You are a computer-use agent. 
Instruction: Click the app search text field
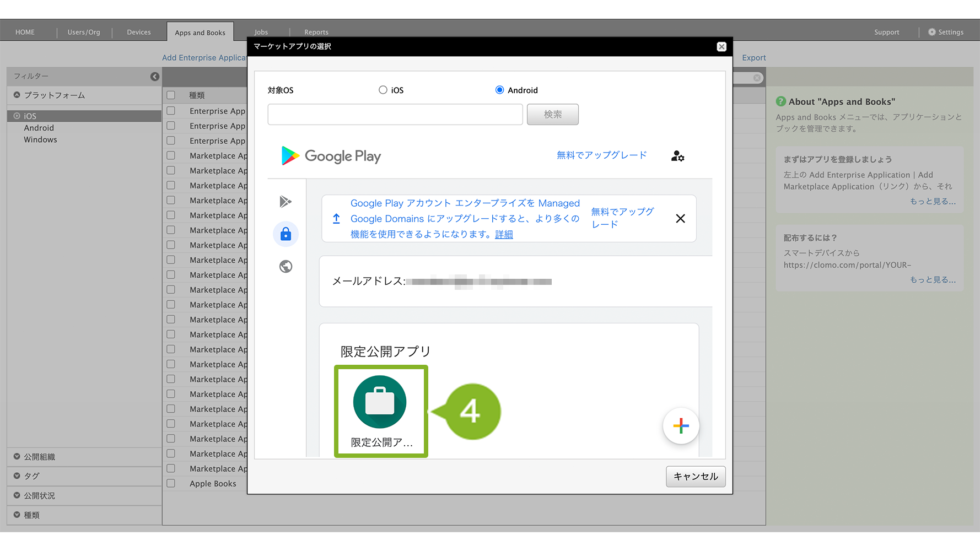coord(395,115)
